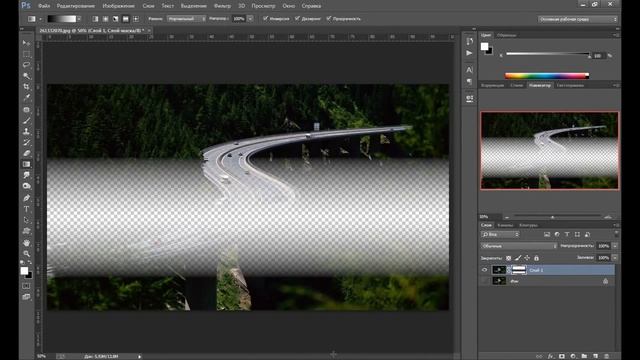640x360 pixels.
Task: Choose the diamond gradient style icon
Action: click(x=136, y=19)
